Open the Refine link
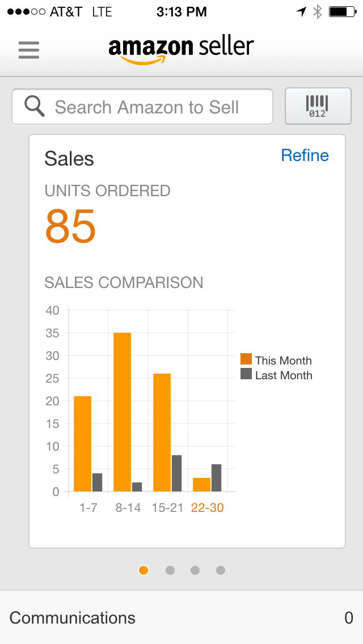Image resolution: width=363 pixels, height=644 pixels. (305, 155)
